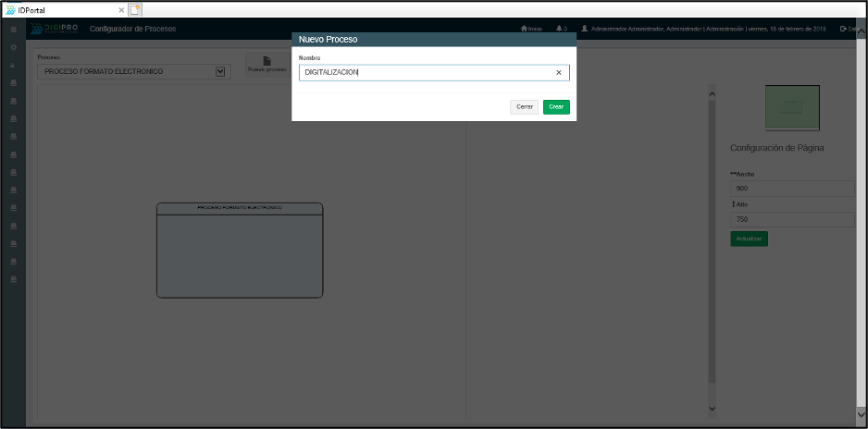Clear the Nombre field with the X
Screen dimensions: 868x429
[558, 72]
